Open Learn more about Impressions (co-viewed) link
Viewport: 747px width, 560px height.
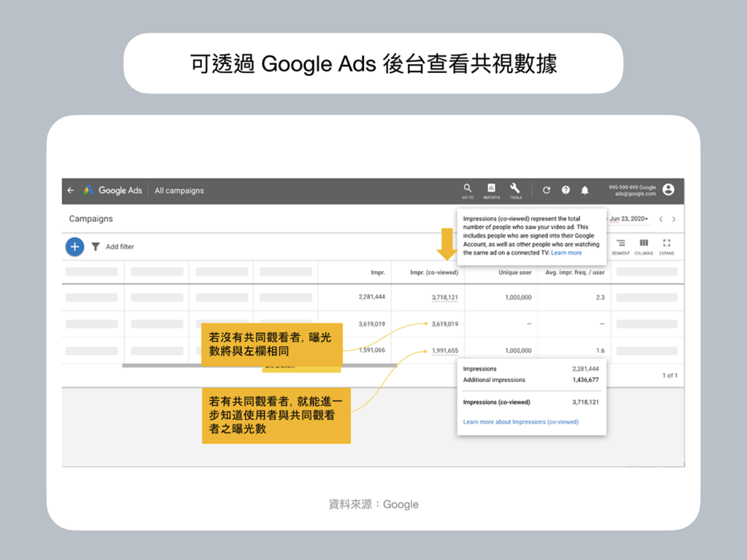pyautogui.click(x=521, y=422)
